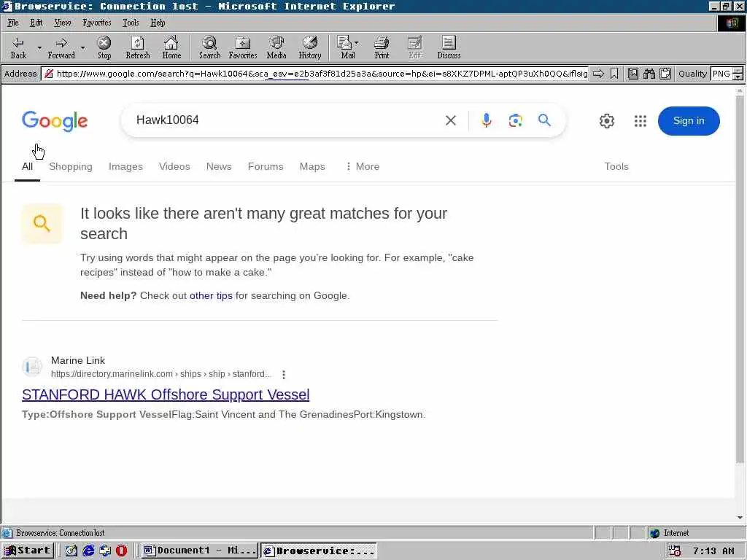Click the Go arrow beside the address bar
The width and height of the screenshot is (747, 560).
click(598, 74)
